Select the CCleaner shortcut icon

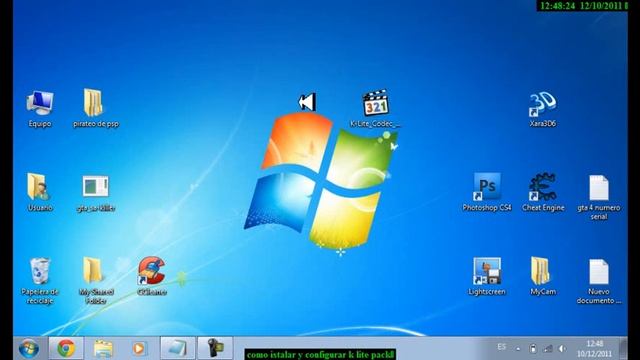point(151,276)
